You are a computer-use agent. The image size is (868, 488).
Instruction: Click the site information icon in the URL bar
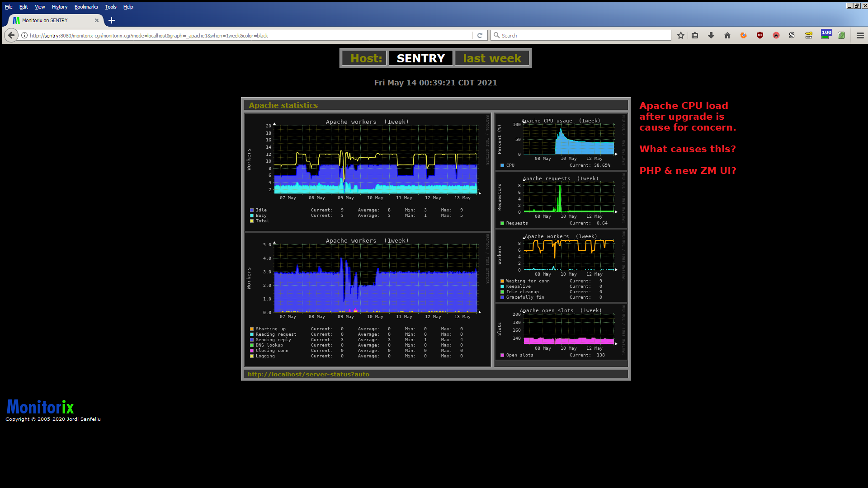24,35
